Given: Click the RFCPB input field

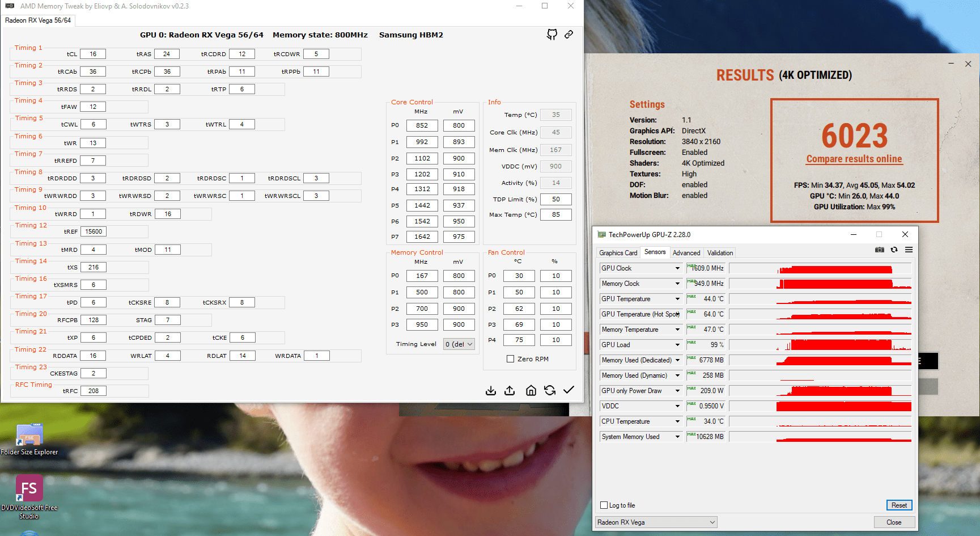Looking at the screenshot, I should coord(94,320).
